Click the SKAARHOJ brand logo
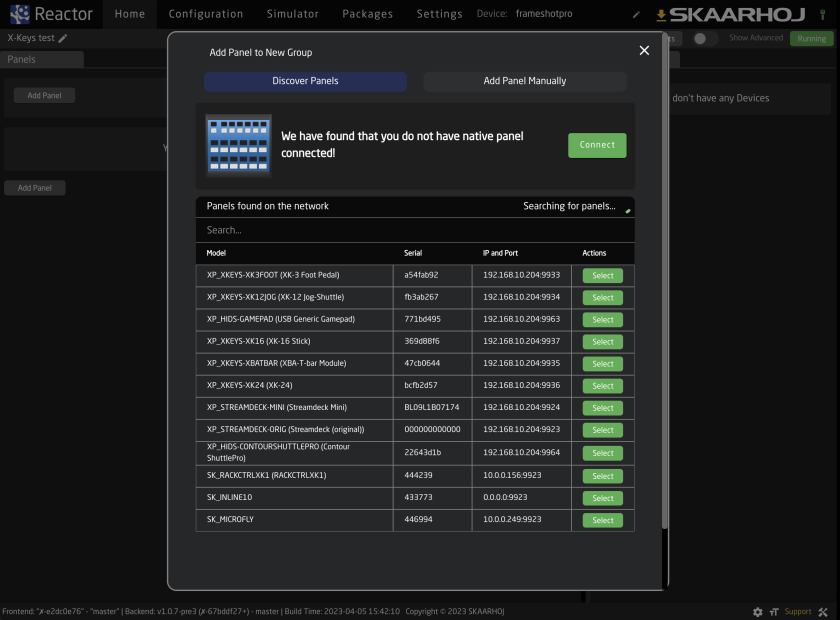The height and width of the screenshot is (620, 840). click(x=737, y=15)
